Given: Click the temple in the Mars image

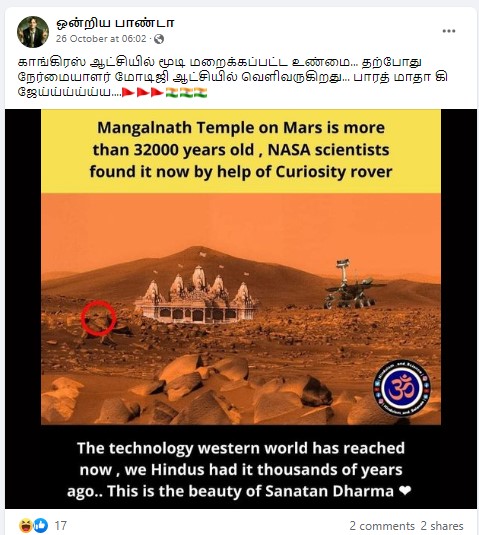Looking at the screenshot, I should point(196,294).
